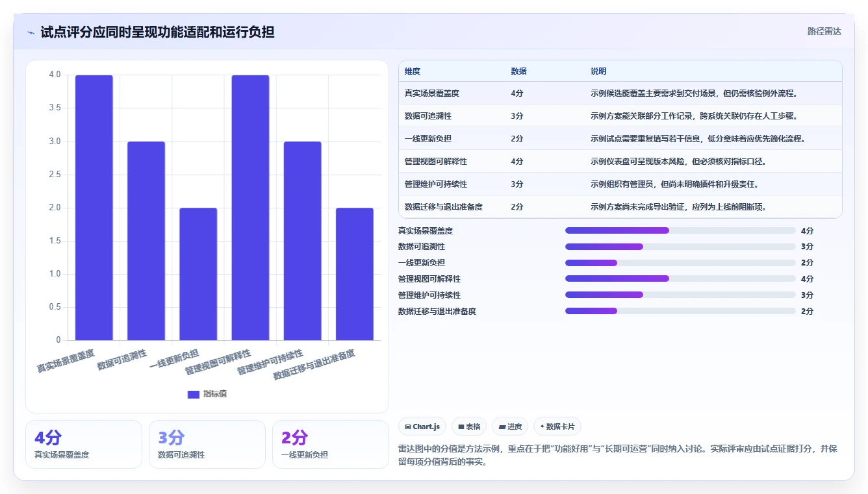868x494 pixels.
Task: Click table cell 管理维护可持续性 in the 维度 column
Action: [x=436, y=184]
